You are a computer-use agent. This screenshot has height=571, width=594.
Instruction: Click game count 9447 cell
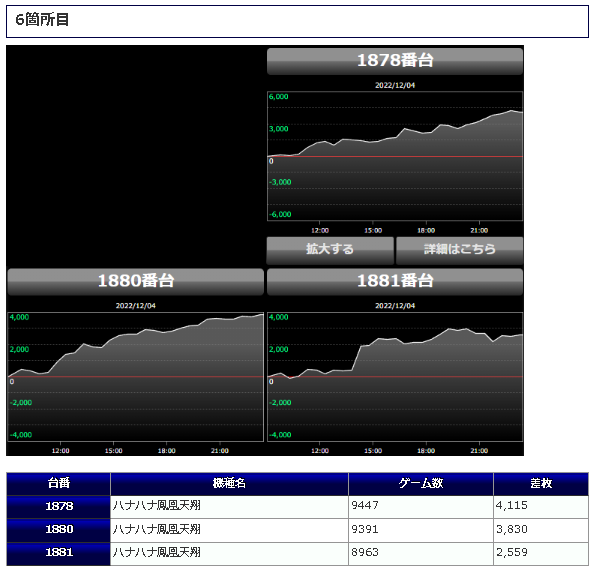pyautogui.click(x=421, y=507)
